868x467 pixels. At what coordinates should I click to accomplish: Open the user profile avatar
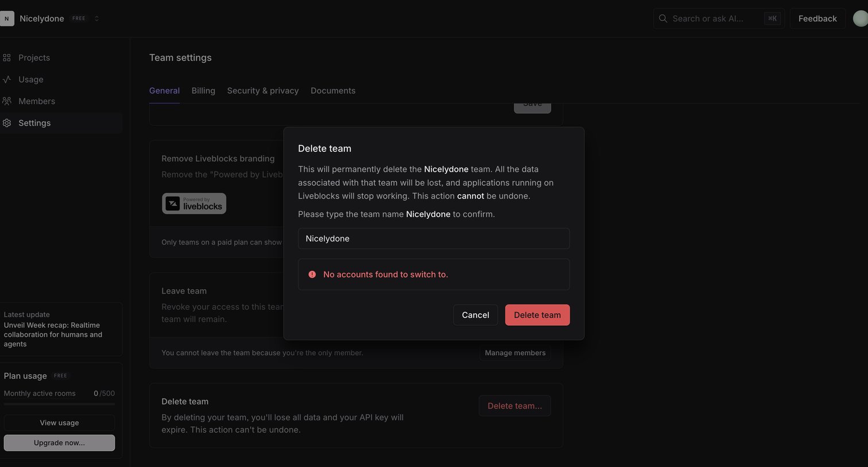(860, 18)
